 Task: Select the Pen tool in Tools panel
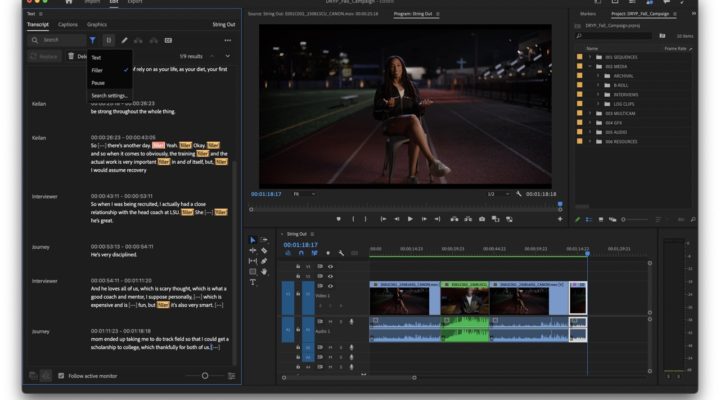(264, 261)
